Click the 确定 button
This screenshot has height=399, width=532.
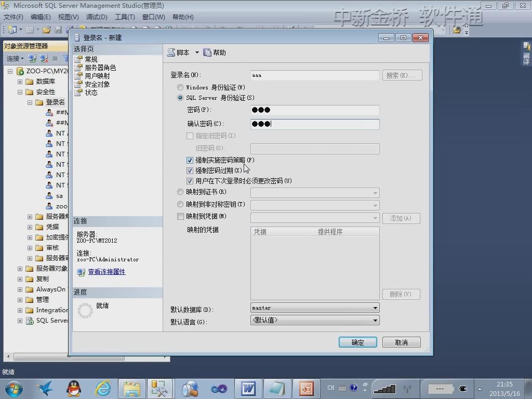coord(357,342)
